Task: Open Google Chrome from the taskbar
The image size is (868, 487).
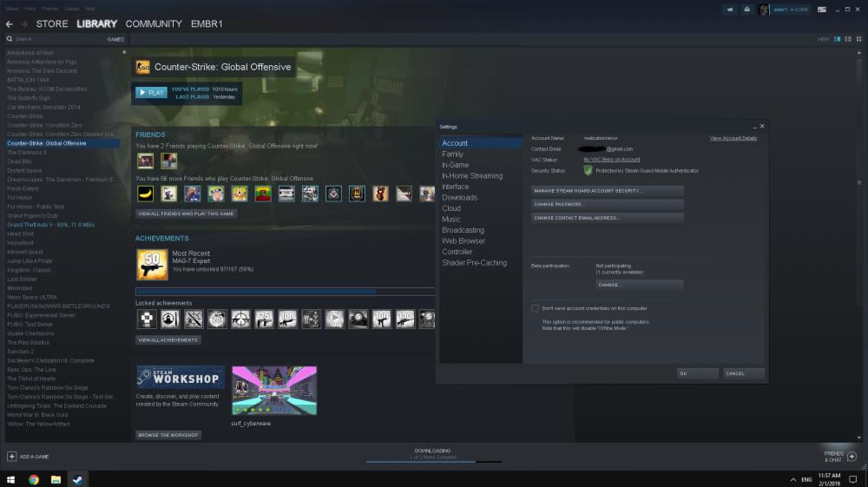Action: [x=34, y=479]
